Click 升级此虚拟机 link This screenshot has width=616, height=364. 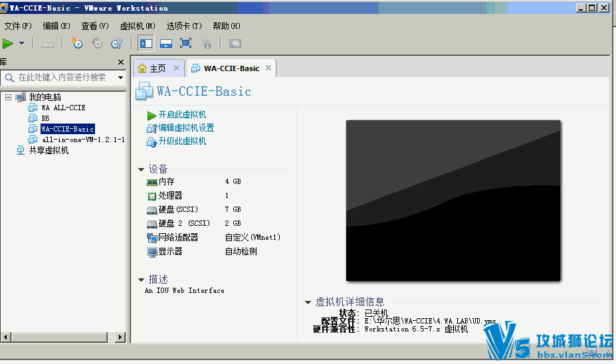(x=182, y=141)
